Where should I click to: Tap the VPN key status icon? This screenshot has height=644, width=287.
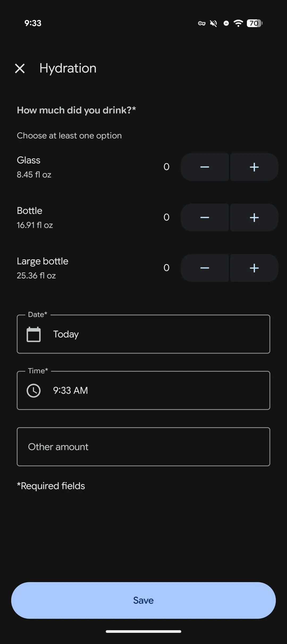pos(202,23)
